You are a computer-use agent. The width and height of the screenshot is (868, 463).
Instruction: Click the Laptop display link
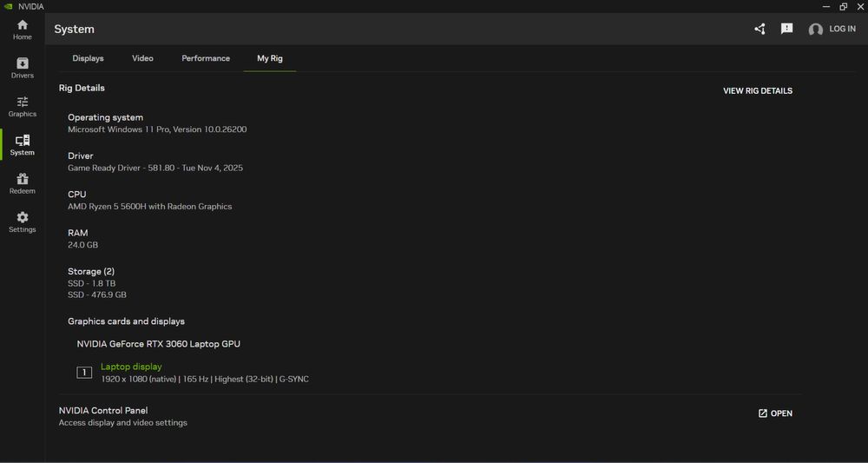131,367
